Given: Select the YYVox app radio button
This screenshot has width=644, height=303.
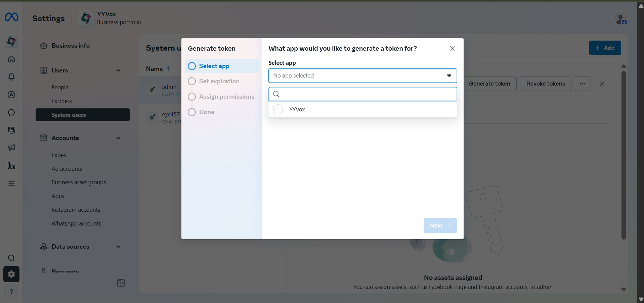Looking at the screenshot, I should [278, 109].
